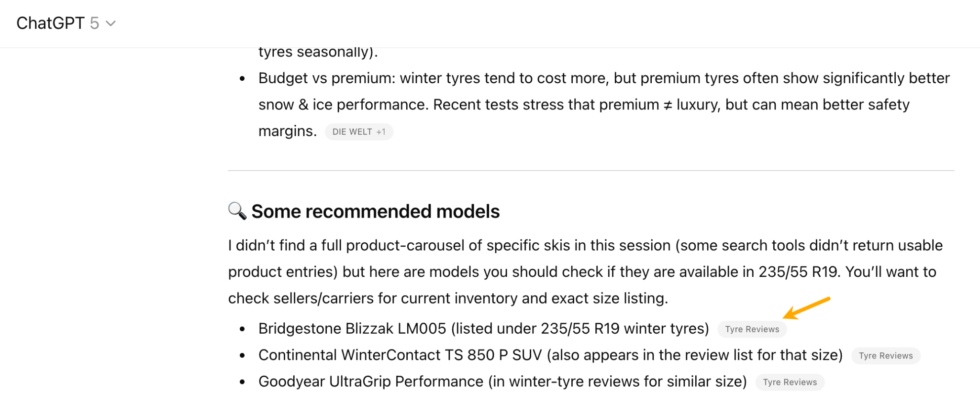
Task: Open Tyre Reviews citation for Bridgestone Blizzak LM005
Action: coord(752,329)
